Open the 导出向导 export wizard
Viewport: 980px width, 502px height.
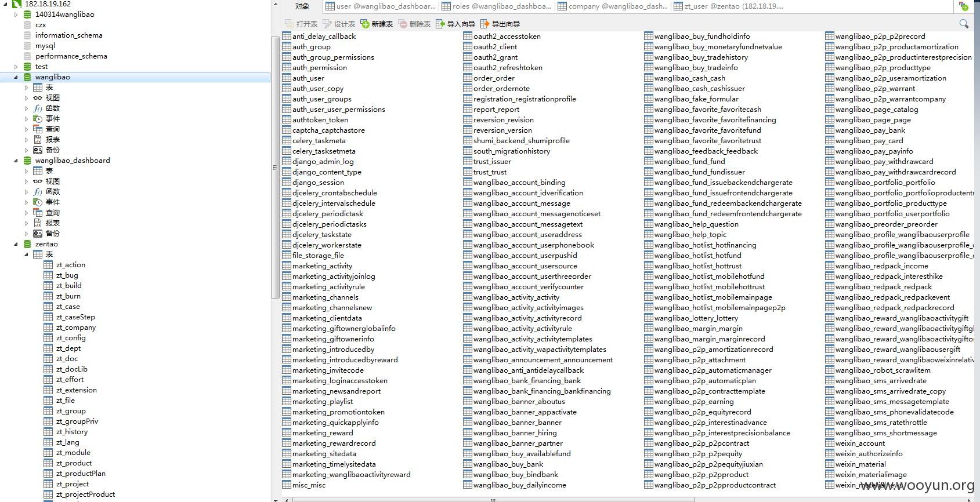point(500,24)
